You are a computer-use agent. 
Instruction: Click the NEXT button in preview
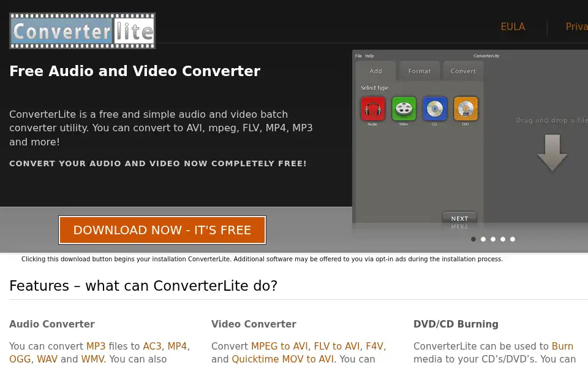(x=459, y=218)
